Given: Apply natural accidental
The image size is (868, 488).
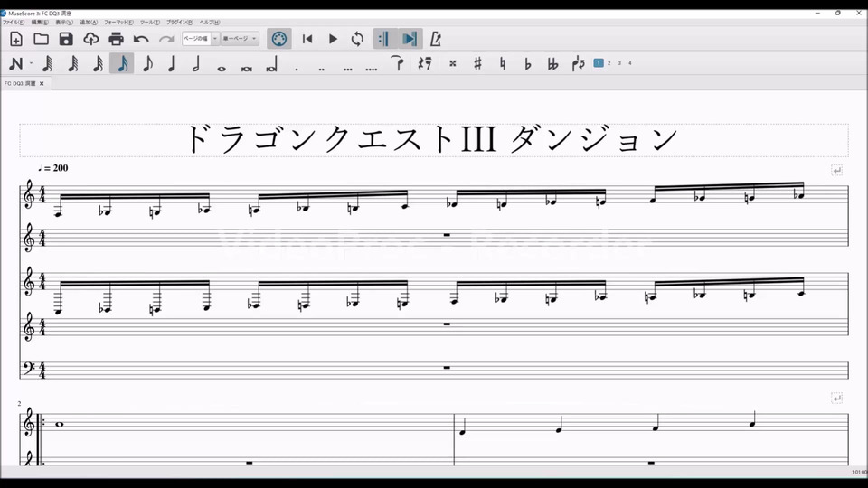Looking at the screenshot, I should pyautogui.click(x=503, y=63).
